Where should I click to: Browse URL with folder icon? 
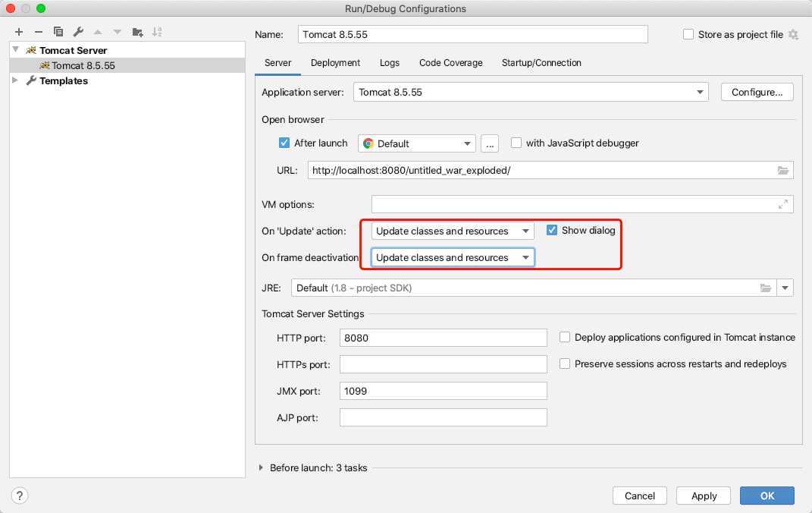coord(782,171)
